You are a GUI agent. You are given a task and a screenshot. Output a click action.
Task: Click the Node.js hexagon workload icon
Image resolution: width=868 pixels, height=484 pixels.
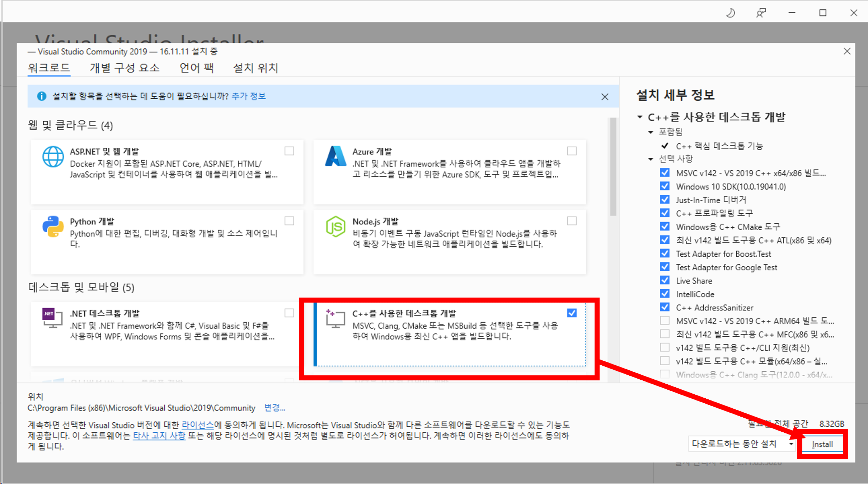335,227
